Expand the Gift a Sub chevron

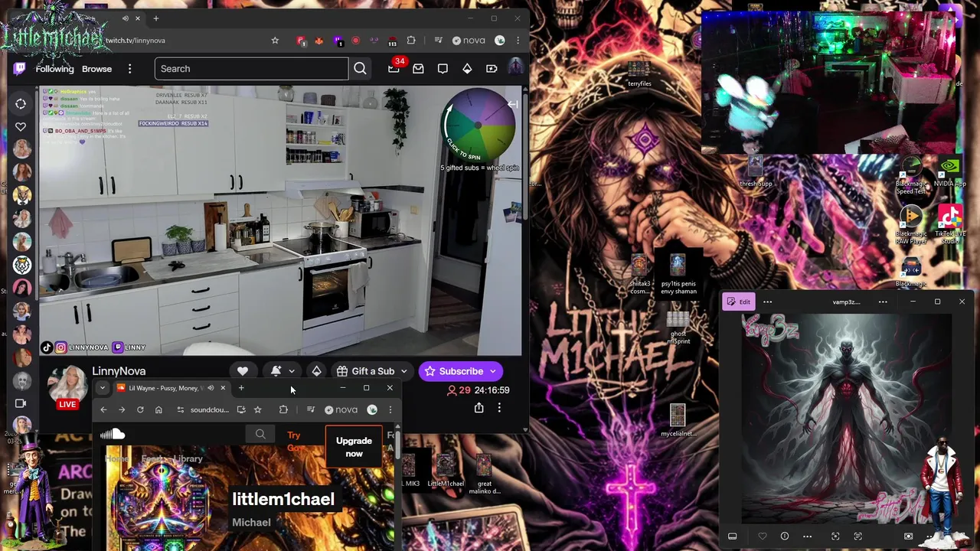click(x=403, y=371)
